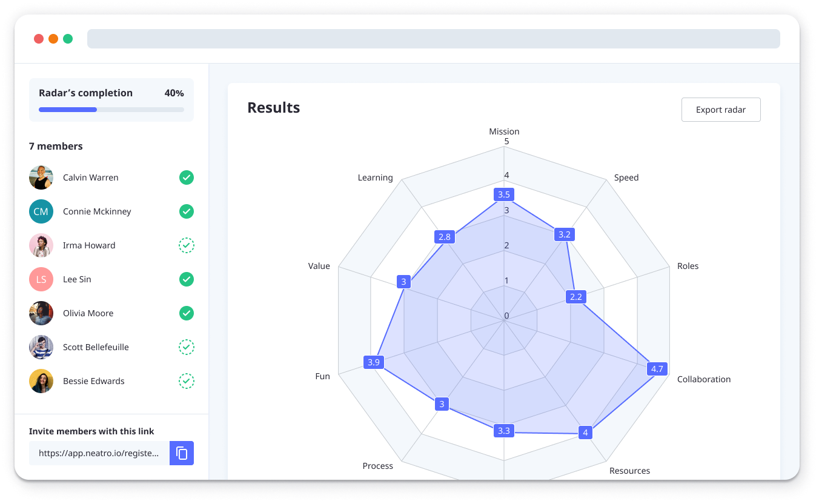Click the Process axis label

pyautogui.click(x=378, y=466)
